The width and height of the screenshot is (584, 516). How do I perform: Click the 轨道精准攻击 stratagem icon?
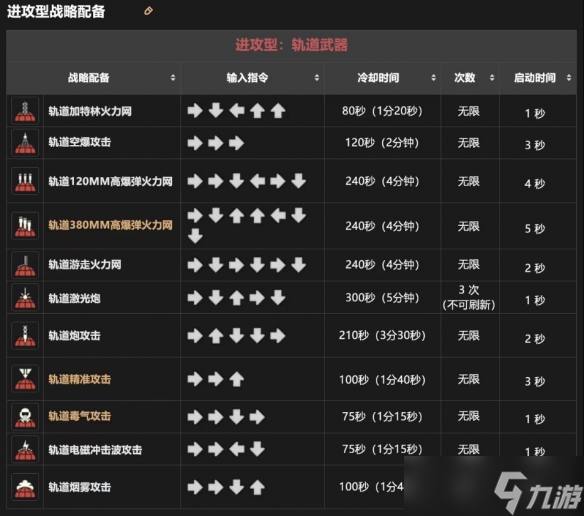coord(25,379)
